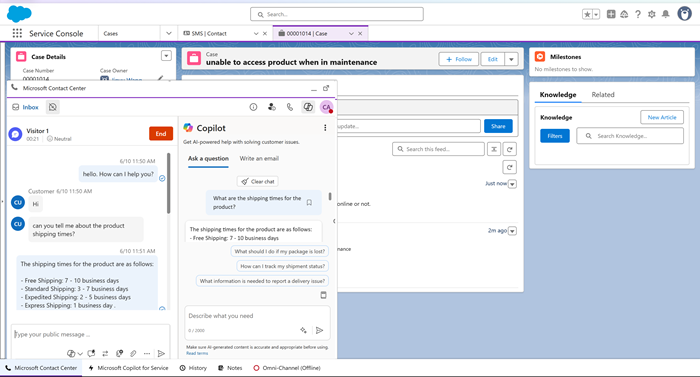The image size is (700, 377).
Task: Toggle the Copilot pane icon
Action: [x=308, y=107]
